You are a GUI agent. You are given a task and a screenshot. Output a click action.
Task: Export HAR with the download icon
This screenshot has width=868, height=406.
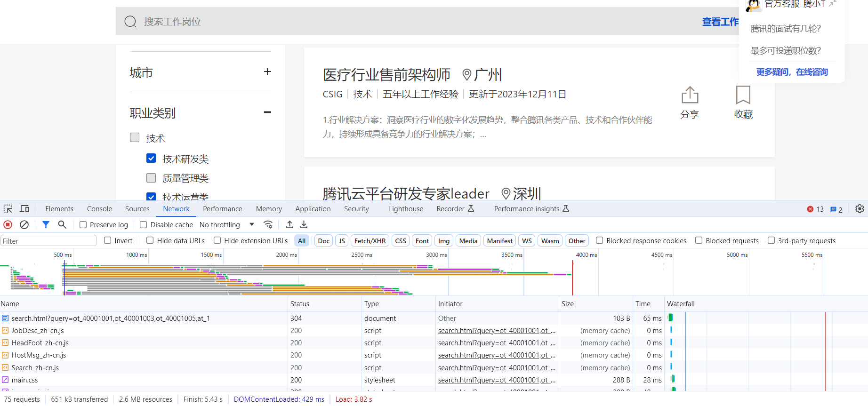[304, 225]
